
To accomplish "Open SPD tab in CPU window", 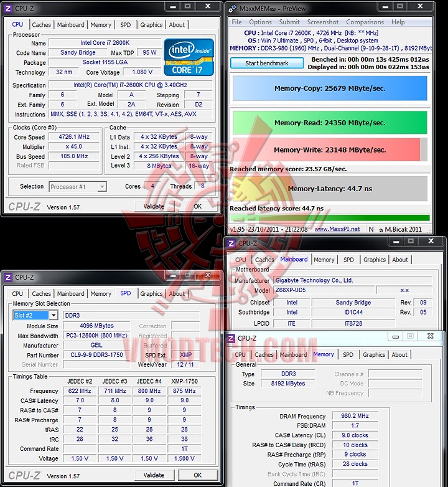I will coord(125,25).
